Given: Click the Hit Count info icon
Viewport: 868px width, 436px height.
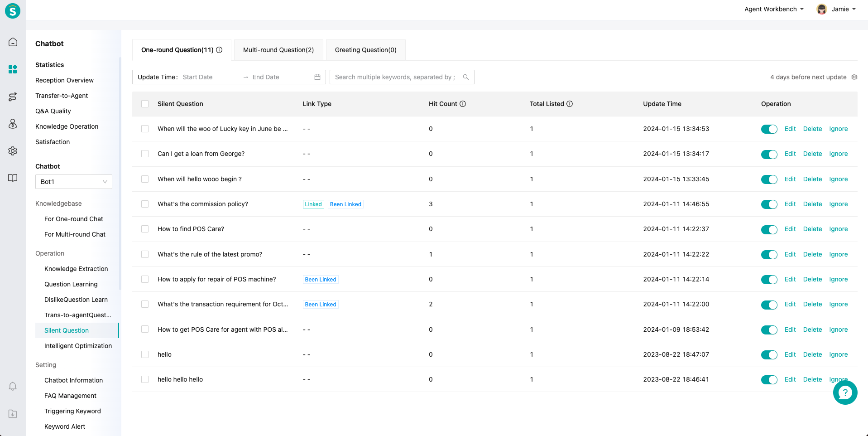Looking at the screenshot, I should tap(463, 104).
